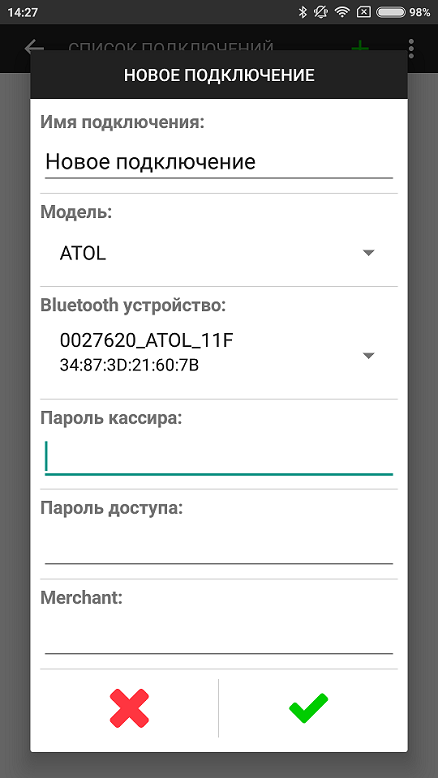The image size is (438, 778).
Task: Tap the Wi-Fi status bar icon
Action: [342, 12]
